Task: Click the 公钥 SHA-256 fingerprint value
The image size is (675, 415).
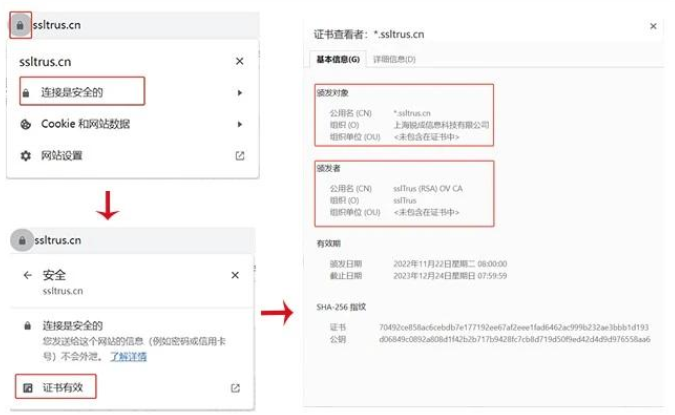Action: point(514,340)
